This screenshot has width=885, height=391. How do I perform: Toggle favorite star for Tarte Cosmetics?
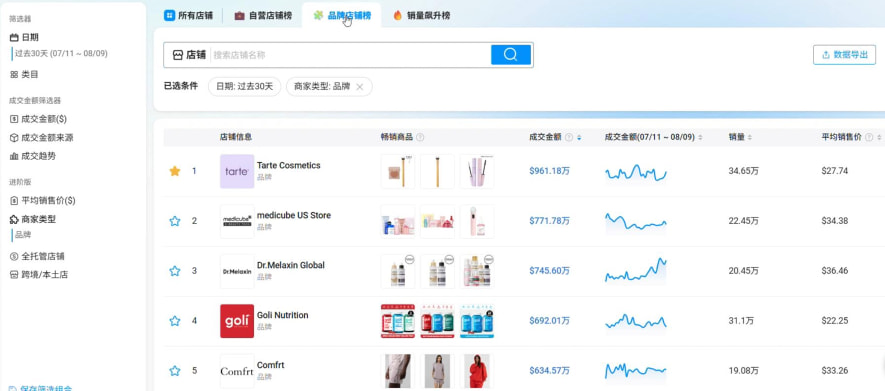[x=175, y=171]
